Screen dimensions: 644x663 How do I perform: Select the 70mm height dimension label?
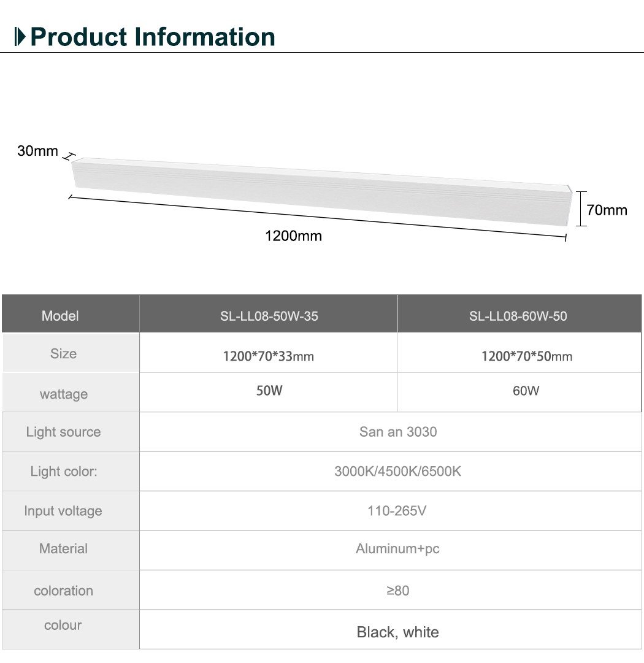click(x=607, y=210)
